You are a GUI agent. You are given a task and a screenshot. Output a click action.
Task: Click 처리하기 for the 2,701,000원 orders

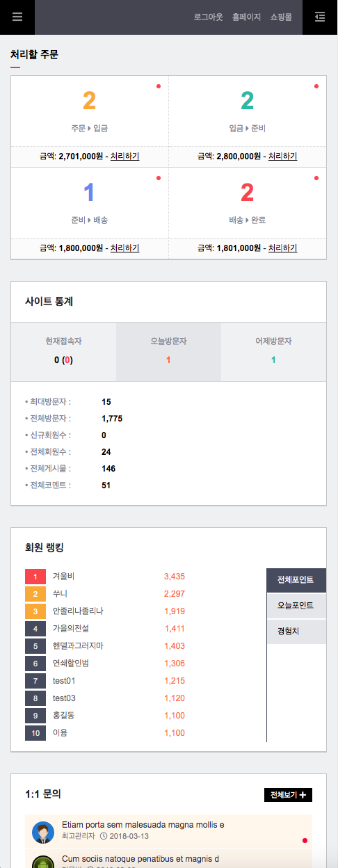tap(124, 156)
